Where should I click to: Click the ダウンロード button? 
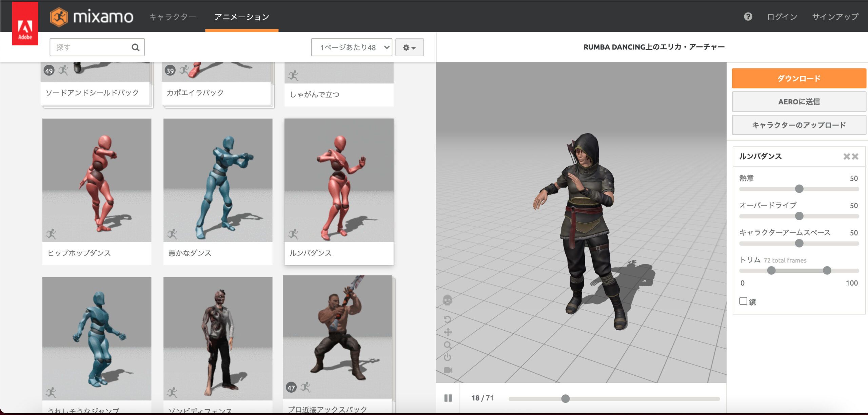tap(799, 78)
